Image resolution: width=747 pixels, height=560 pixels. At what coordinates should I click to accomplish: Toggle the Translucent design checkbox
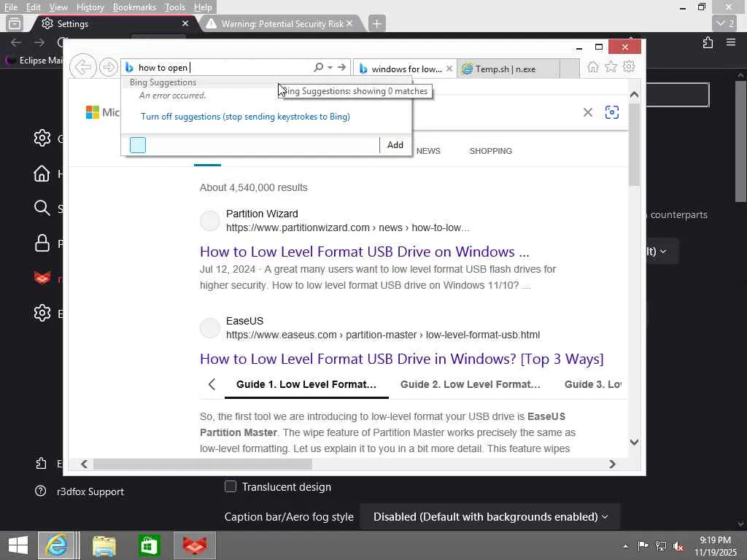(230, 486)
